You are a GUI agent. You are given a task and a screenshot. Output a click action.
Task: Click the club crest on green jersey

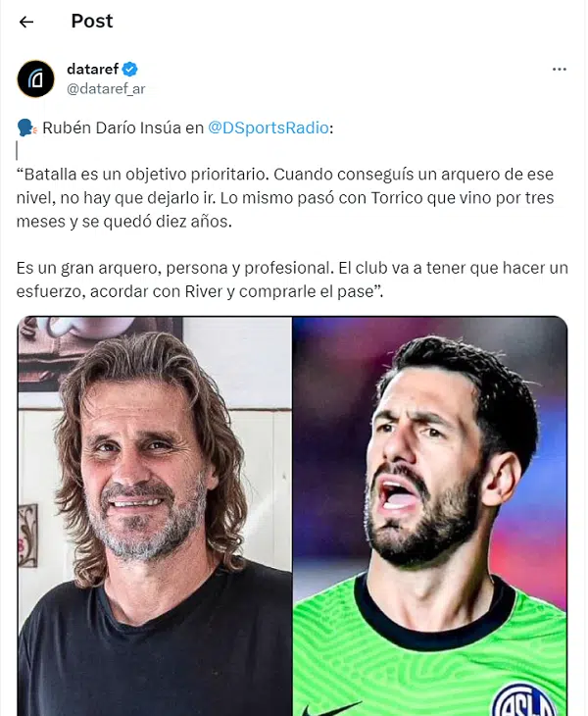point(526,701)
